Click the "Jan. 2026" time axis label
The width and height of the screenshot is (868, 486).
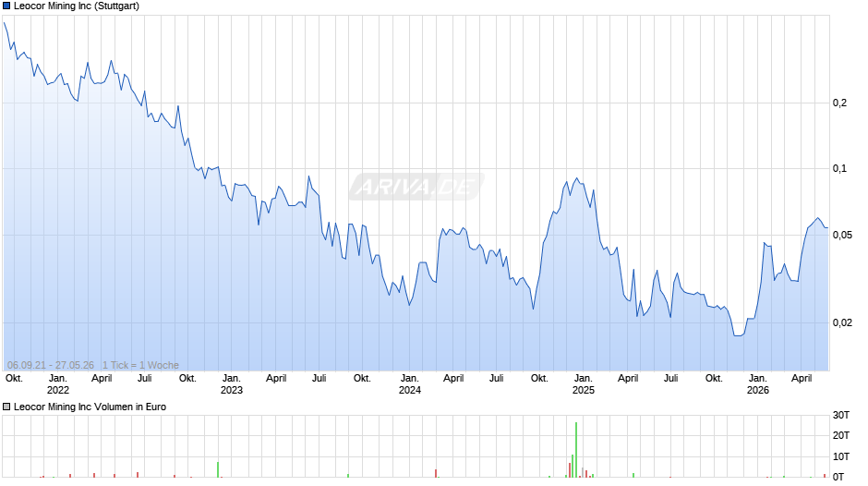coord(758,384)
